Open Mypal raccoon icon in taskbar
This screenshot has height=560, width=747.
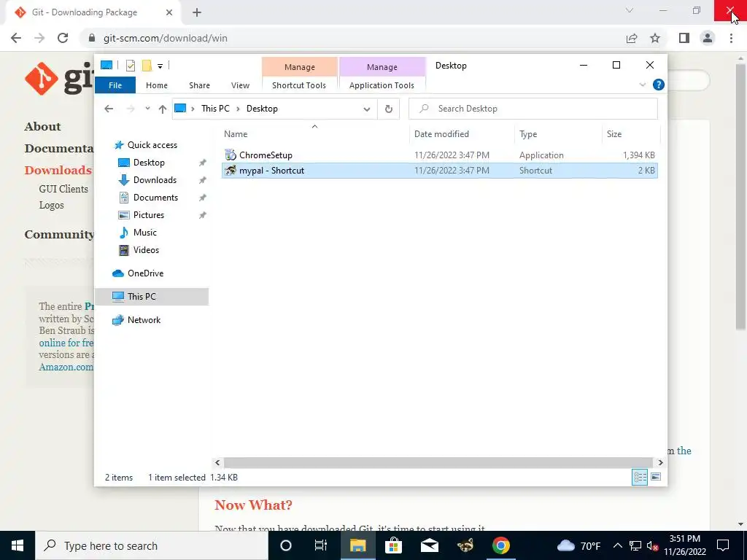point(465,545)
